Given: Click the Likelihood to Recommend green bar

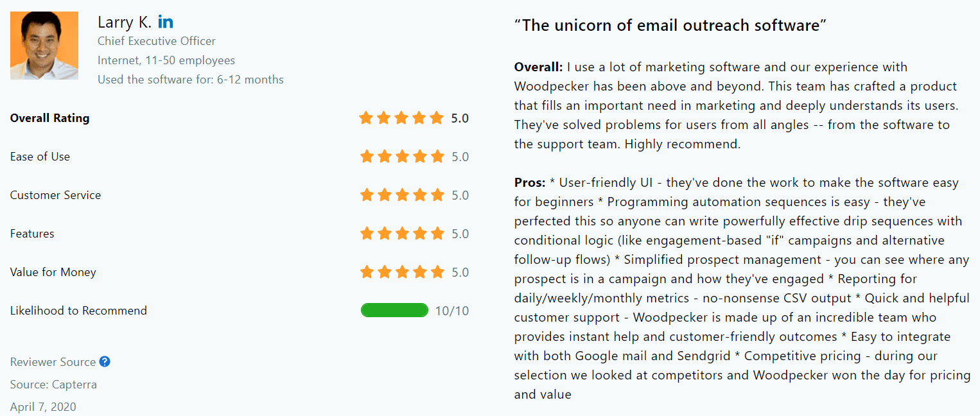Looking at the screenshot, I should (x=394, y=311).
